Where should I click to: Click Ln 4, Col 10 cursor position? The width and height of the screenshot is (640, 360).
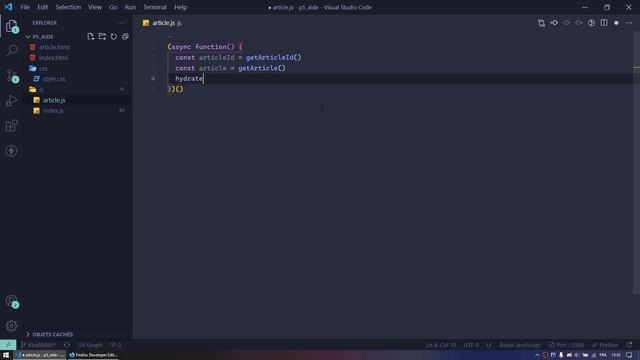441,345
